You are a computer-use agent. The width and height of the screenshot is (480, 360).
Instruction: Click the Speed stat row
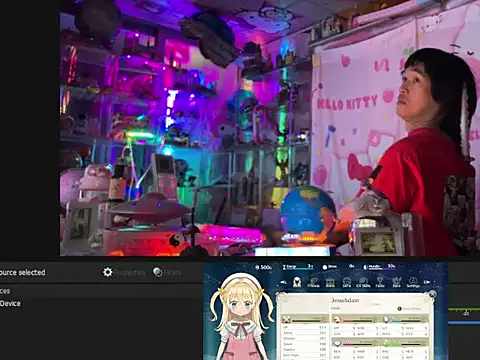(x=304, y=344)
